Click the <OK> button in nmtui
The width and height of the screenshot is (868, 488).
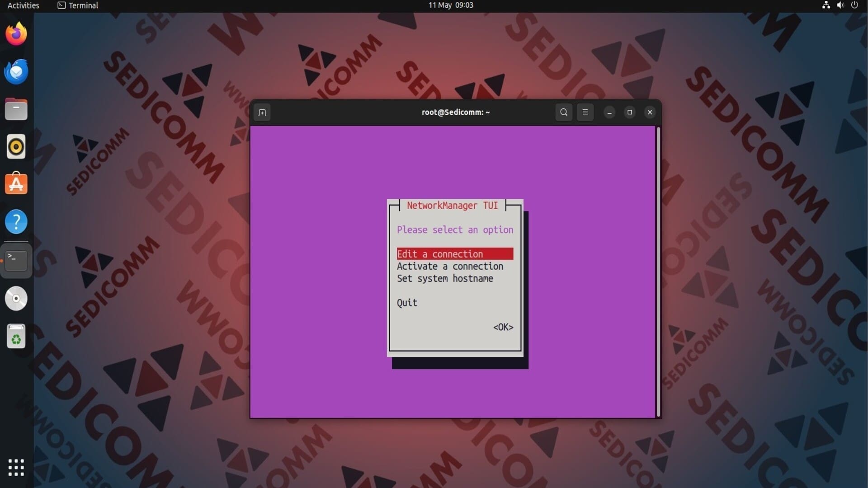coord(503,327)
